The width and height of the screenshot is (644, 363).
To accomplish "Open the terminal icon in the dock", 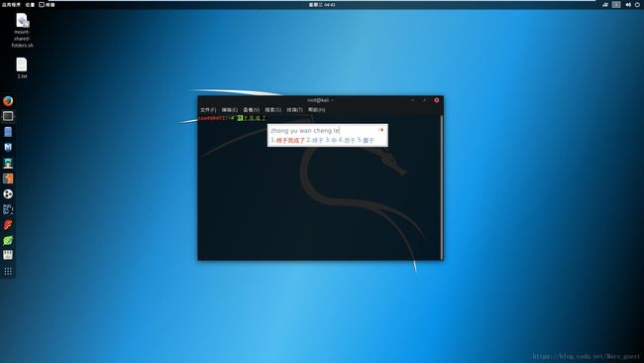I will [8, 116].
